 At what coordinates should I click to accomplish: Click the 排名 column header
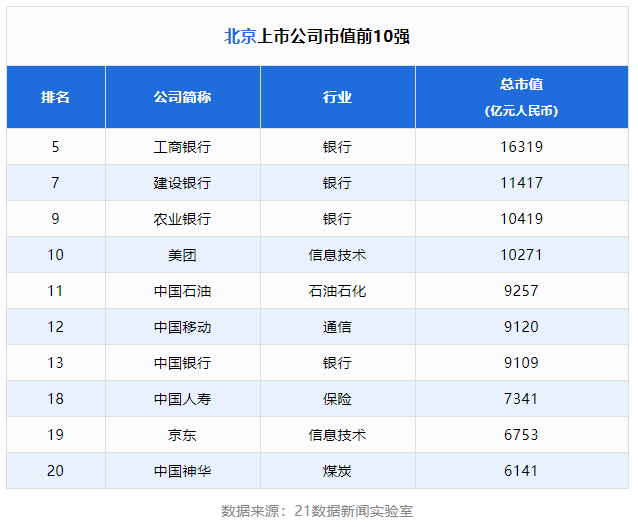click(x=55, y=97)
